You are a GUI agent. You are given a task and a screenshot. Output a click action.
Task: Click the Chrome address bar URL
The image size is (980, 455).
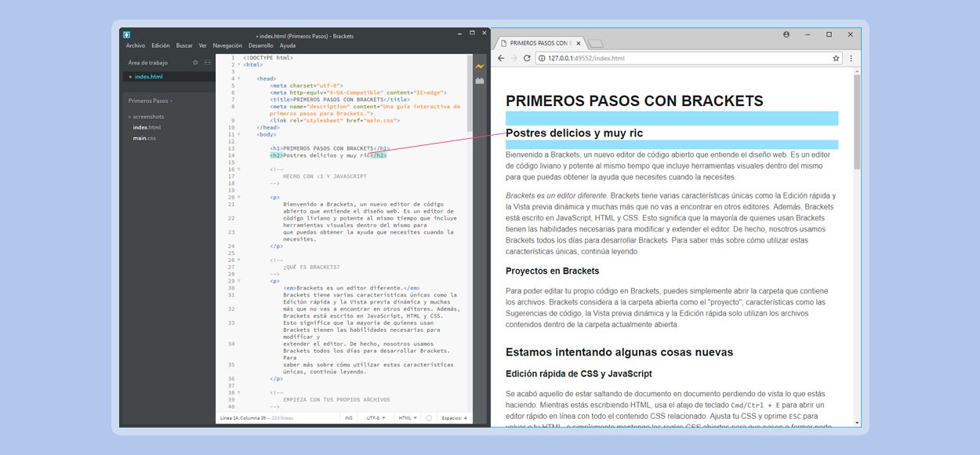tap(586, 58)
